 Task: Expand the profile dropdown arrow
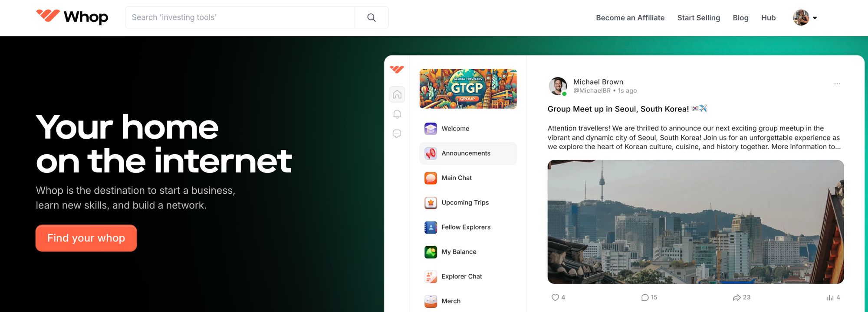pos(815,18)
